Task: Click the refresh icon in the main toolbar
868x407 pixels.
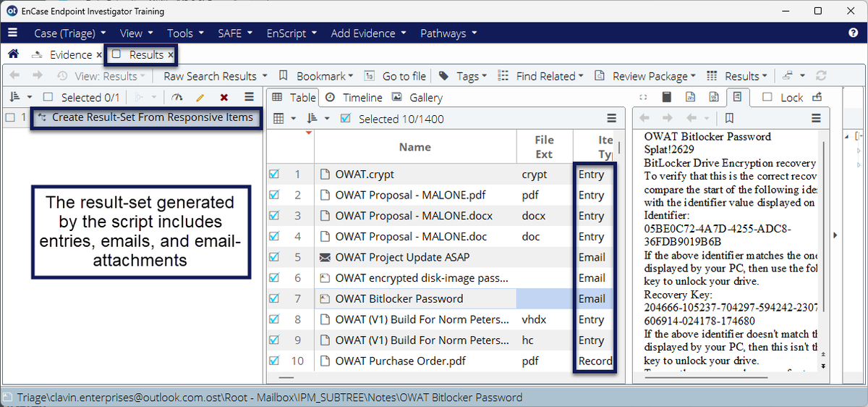Action: pyautogui.click(x=821, y=76)
